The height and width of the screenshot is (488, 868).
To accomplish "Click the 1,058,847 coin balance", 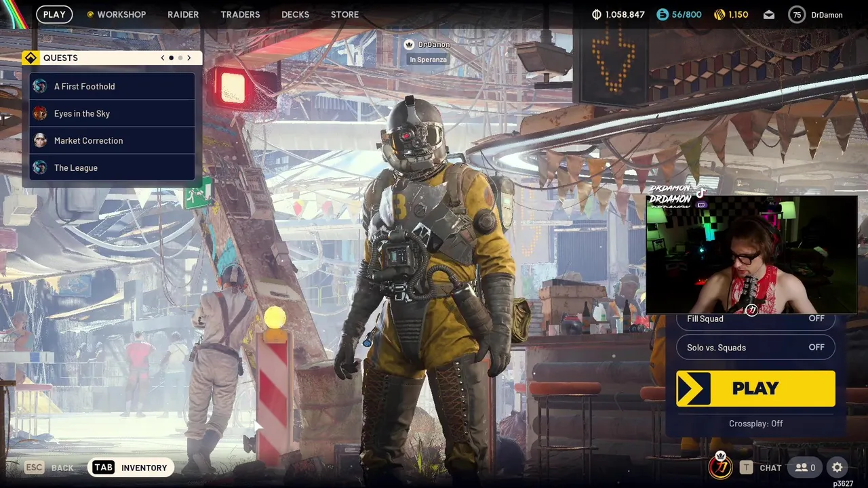I will (625, 14).
